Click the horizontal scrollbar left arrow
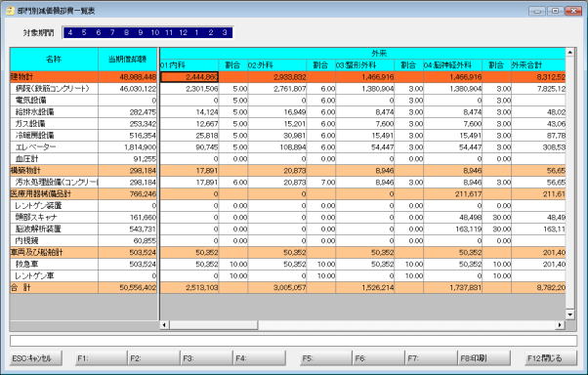Screen dimensions: 588x375 click(x=164, y=325)
